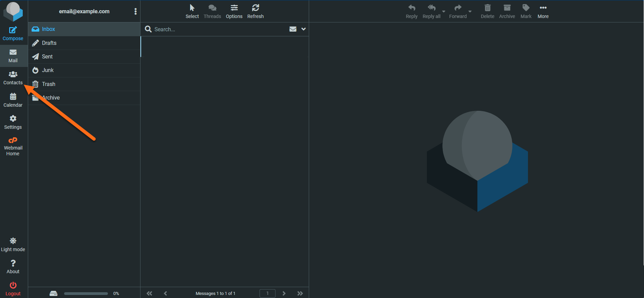Focus the Search input field
644x298 pixels.
pos(219,29)
